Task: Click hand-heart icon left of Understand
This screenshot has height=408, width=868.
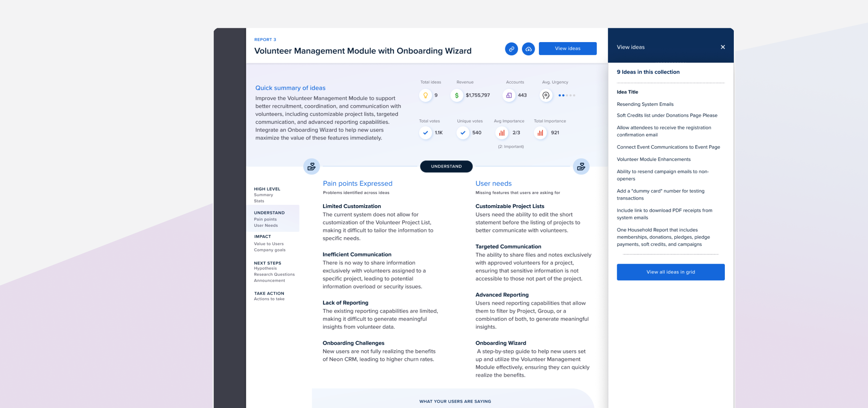Action: pyautogui.click(x=311, y=166)
